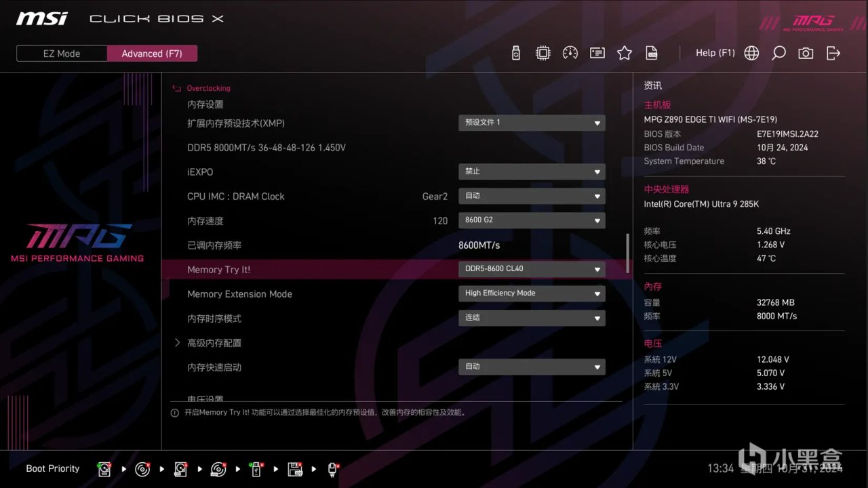
Task: Click the 13:34 clock in the footer
Action: (x=721, y=468)
